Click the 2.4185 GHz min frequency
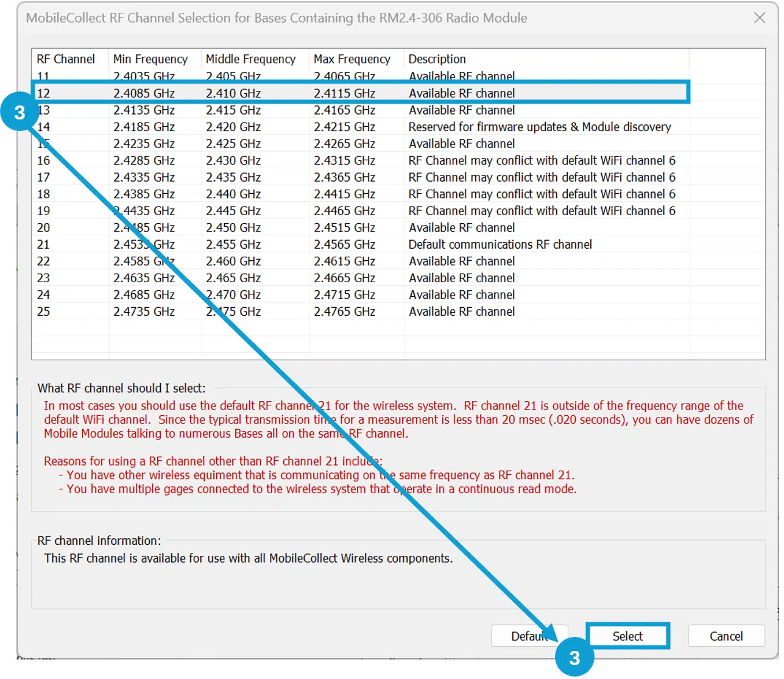Screen dimensions: 784x679 [144, 127]
